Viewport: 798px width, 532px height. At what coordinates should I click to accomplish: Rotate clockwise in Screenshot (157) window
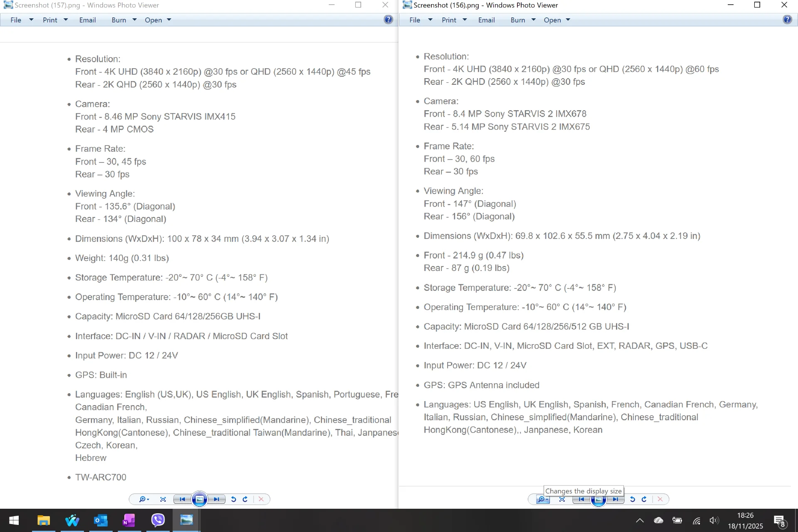tap(245, 499)
